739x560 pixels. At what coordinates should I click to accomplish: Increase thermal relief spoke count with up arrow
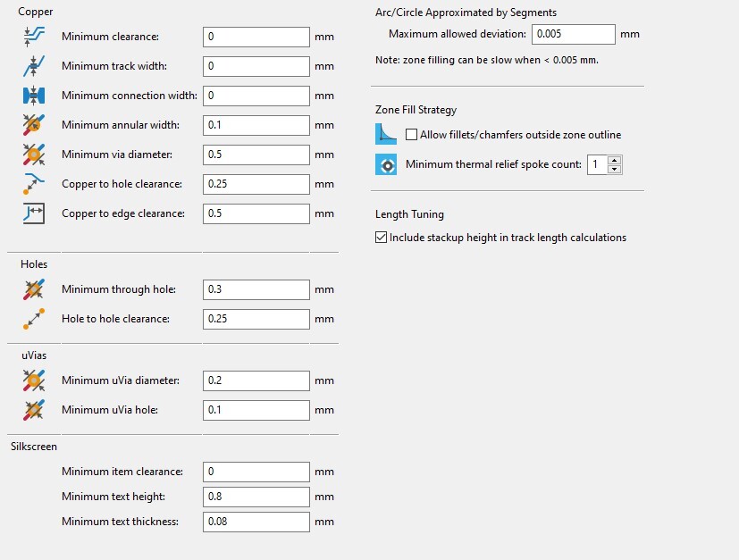(x=614, y=160)
